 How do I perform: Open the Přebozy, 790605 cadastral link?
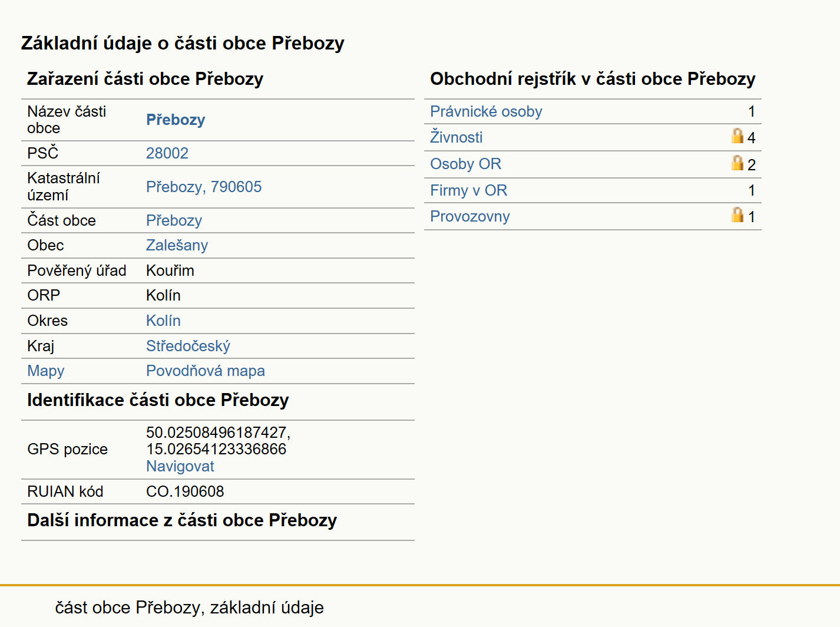coord(204,187)
